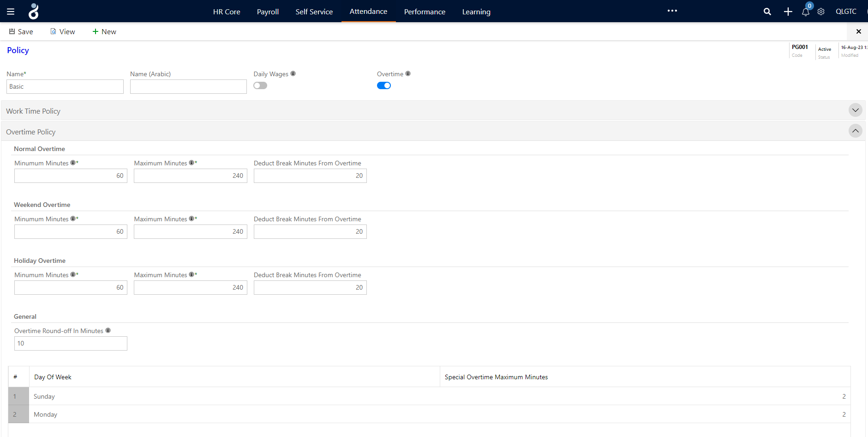
Task: Expand the Work Time Policy section
Action: (855, 110)
